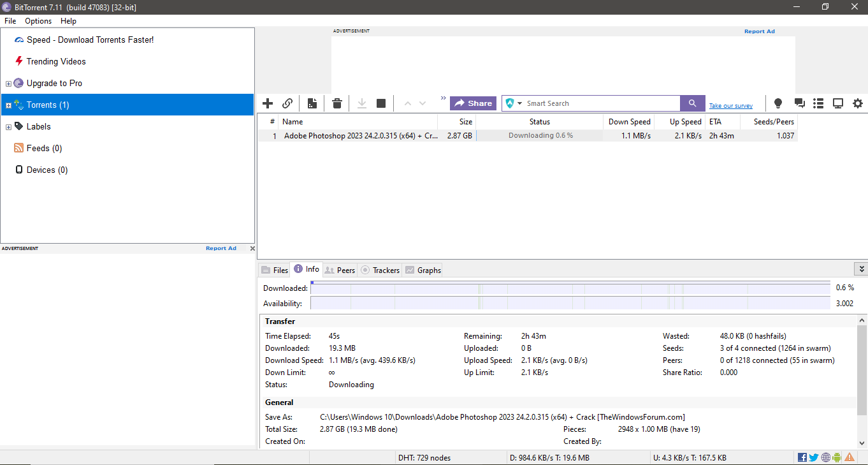Viewport: 868px width, 465px height.
Task: Click the Twitter bird icon in status bar
Action: [814, 457]
